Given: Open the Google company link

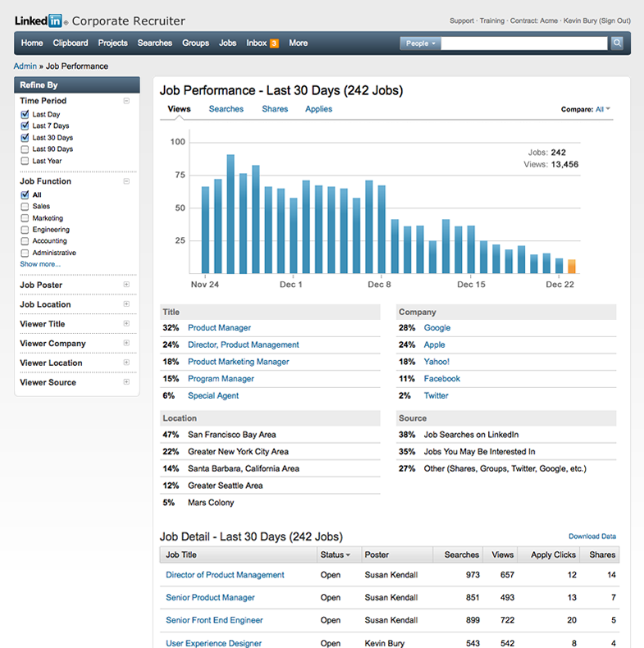Looking at the screenshot, I should (x=437, y=328).
